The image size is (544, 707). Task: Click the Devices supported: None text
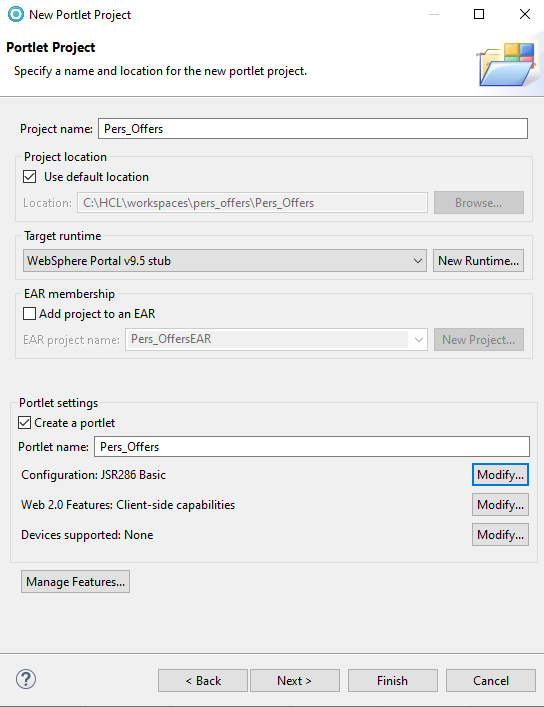point(87,535)
